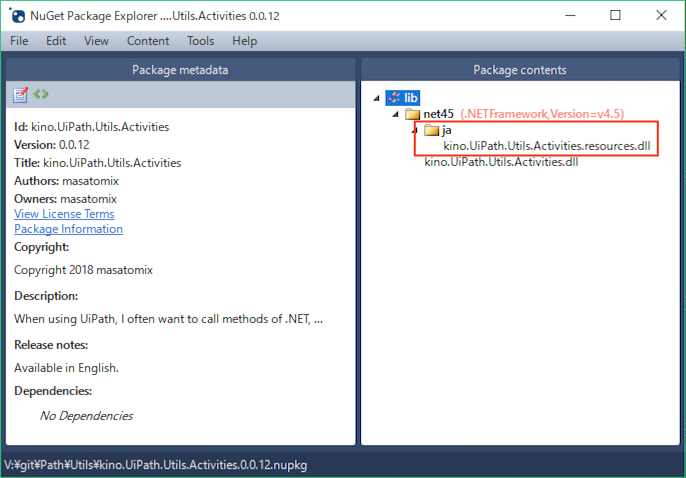The image size is (686, 478).
Task: Select the net45 folder icon
Action: (413, 114)
